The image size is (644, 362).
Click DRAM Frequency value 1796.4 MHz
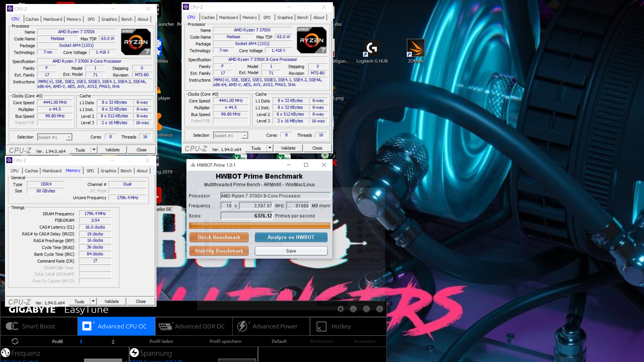(x=95, y=213)
